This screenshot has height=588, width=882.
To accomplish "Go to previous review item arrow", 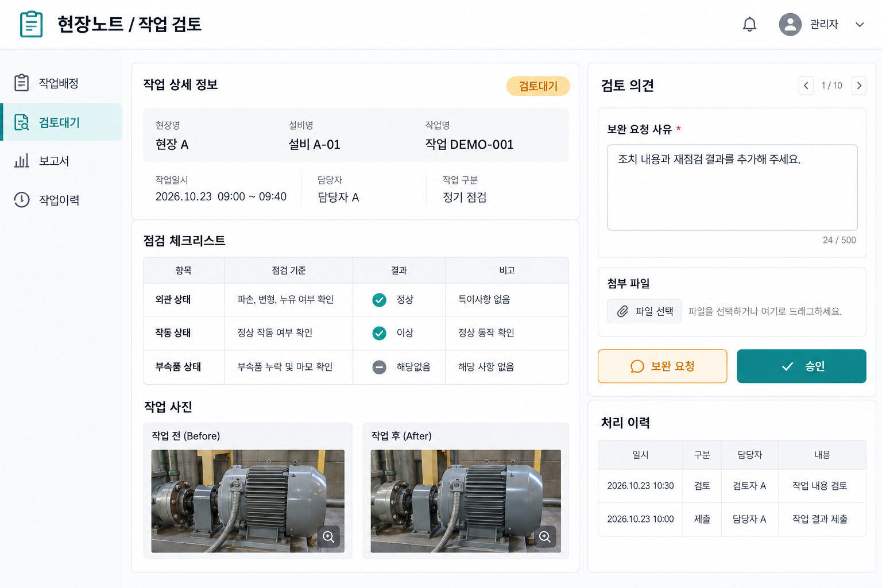I will point(806,86).
